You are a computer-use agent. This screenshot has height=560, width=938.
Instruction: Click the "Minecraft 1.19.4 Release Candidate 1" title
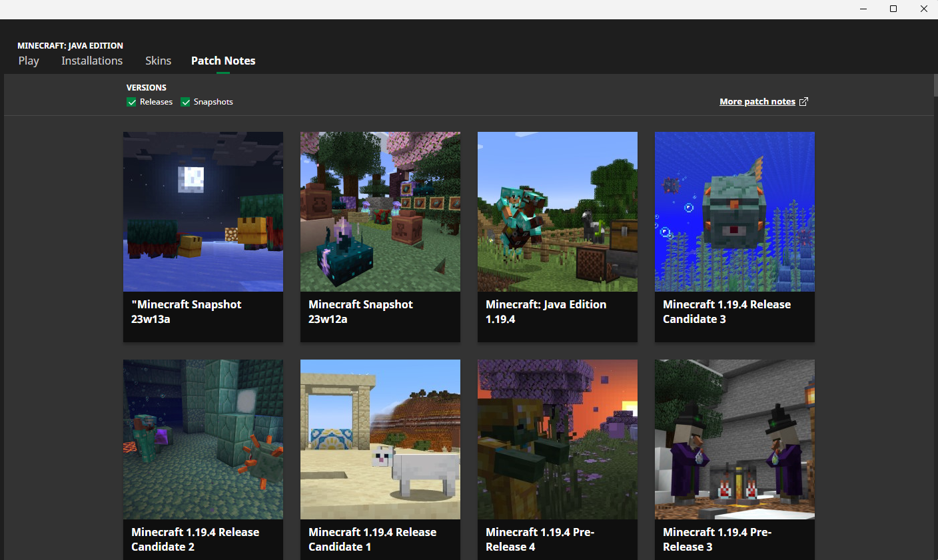click(x=372, y=539)
